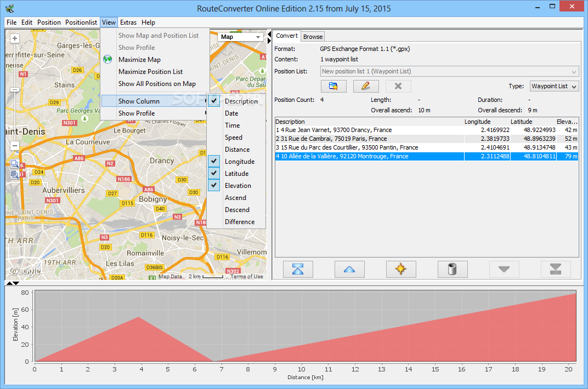Click the map zoom out minus button
588x389 pixels.
[15, 146]
